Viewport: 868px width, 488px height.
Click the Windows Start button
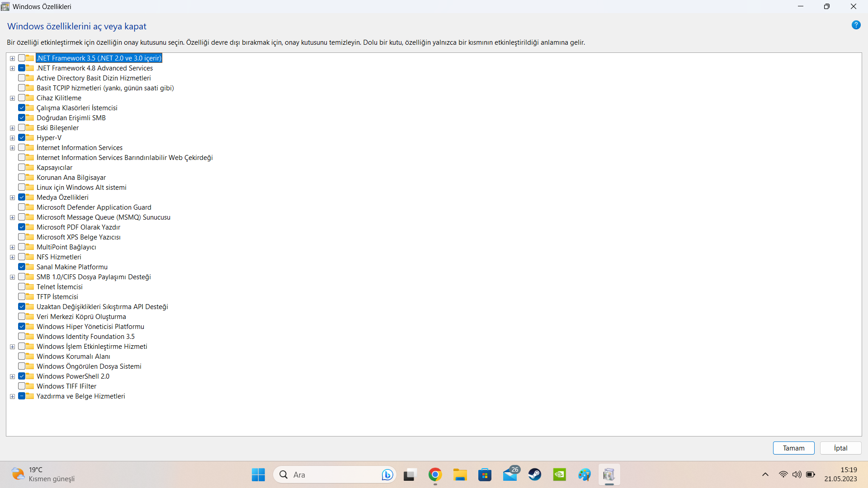258,475
